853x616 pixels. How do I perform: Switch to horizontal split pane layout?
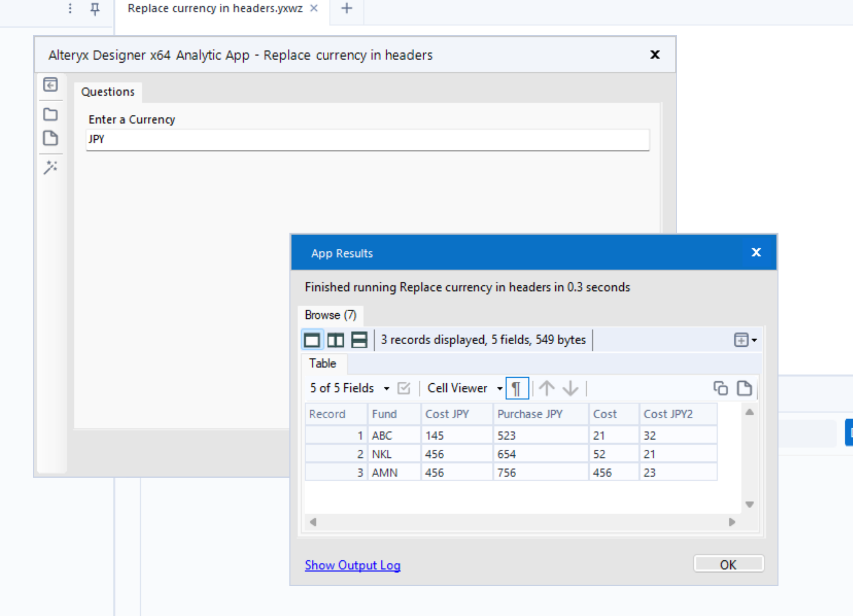(359, 340)
